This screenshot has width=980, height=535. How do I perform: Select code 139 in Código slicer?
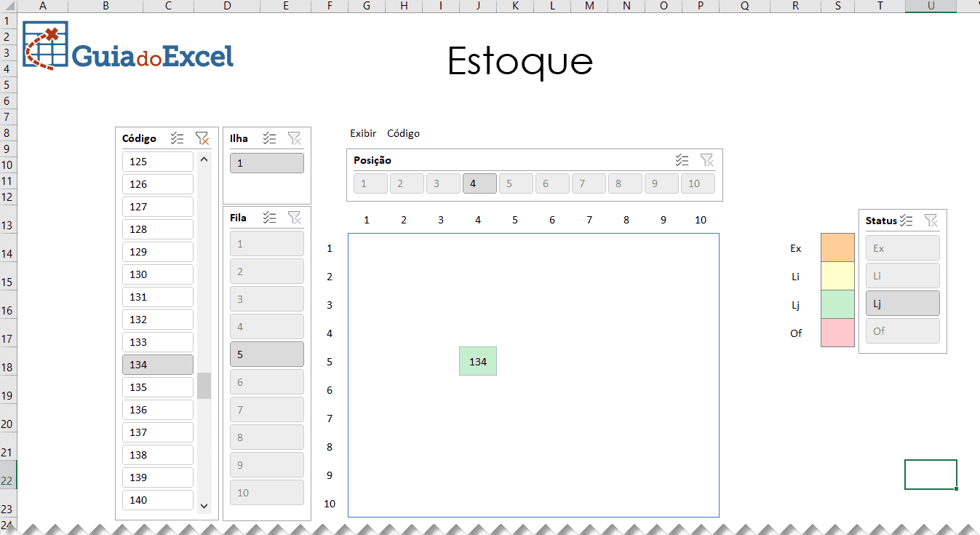click(158, 477)
